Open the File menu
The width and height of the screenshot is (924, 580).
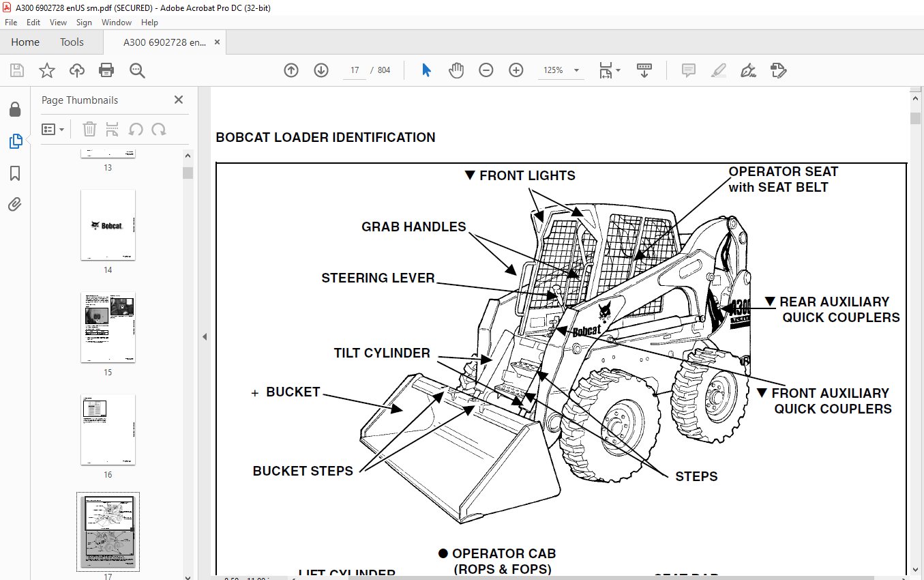click(11, 23)
